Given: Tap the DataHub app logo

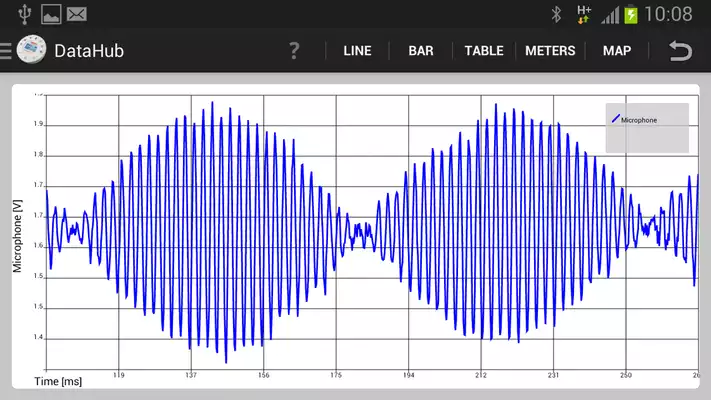Looking at the screenshot, I should tap(31, 50).
